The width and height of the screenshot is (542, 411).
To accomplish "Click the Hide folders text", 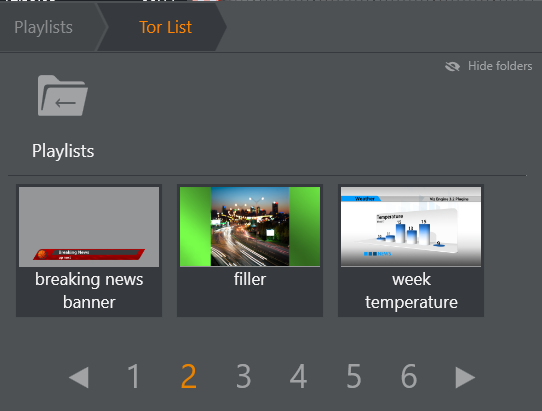I will click(x=500, y=66).
